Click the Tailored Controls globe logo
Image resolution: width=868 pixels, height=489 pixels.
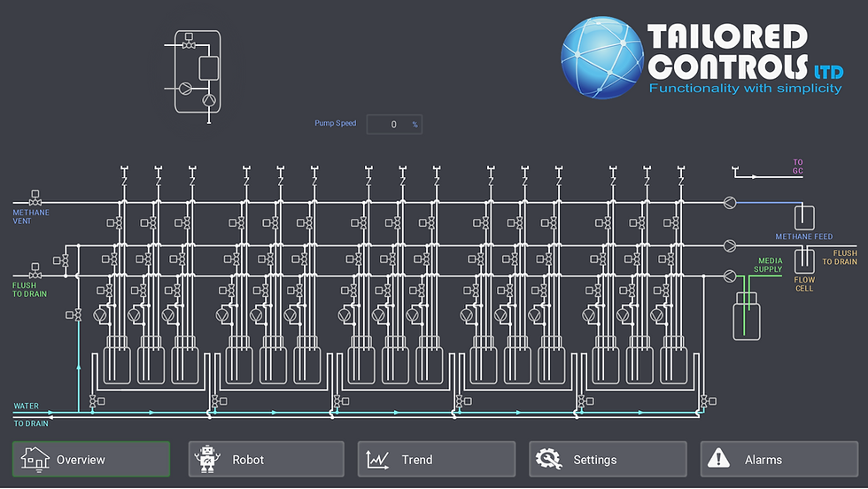coord(602,58)
